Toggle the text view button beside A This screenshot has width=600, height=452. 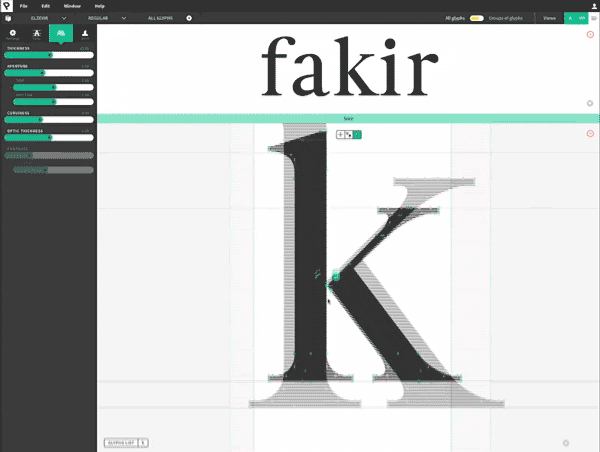[x=581, y=18]
